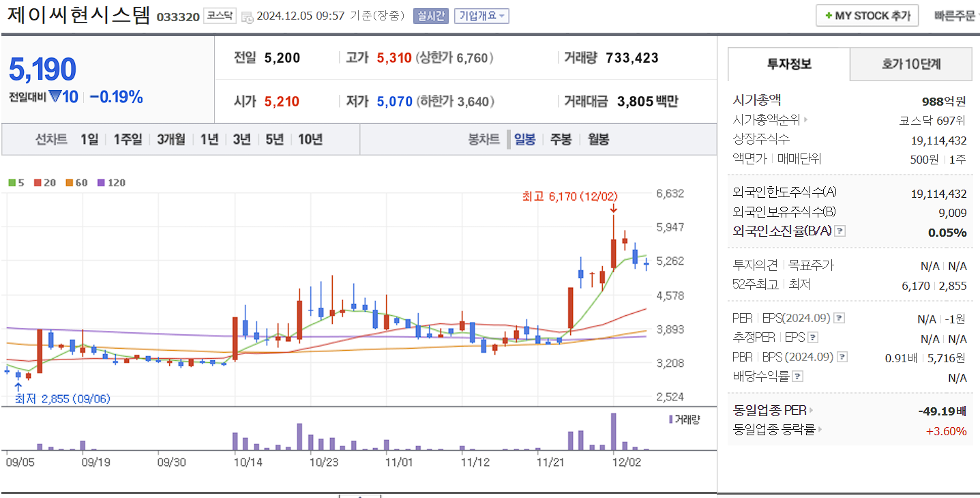The width and height of the screenshot is (980, 498).
Task: Open the BPS(2024.09) help tooltip icon
Action: point(842,356)
